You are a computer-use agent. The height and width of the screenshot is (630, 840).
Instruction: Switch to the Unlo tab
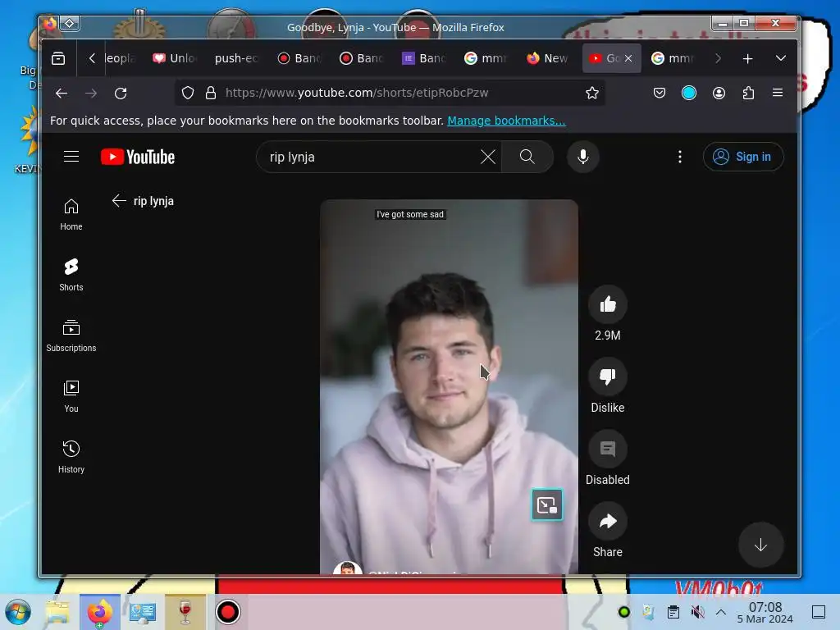pos(176,58)
